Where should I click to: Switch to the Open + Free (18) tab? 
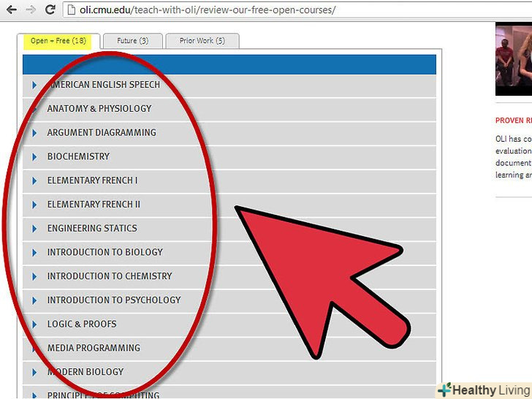click(58, 41)
